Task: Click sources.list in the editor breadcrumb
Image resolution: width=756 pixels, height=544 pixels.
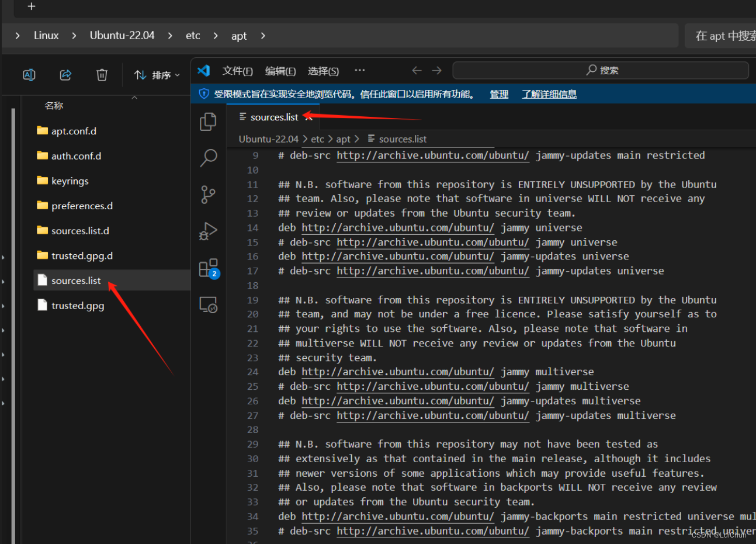Action: [403, 139]
